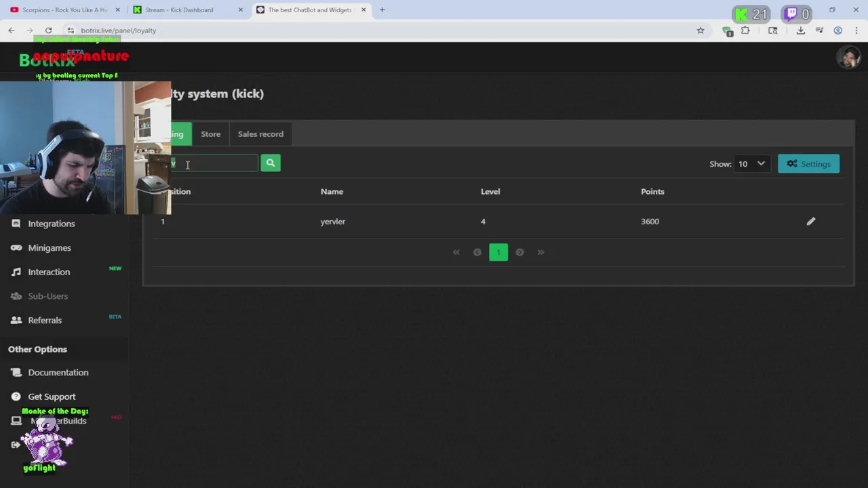The height and width of the screenshot is (488, 868).
Task: Switch to the Sales record tab
Action: coord(260,134)
